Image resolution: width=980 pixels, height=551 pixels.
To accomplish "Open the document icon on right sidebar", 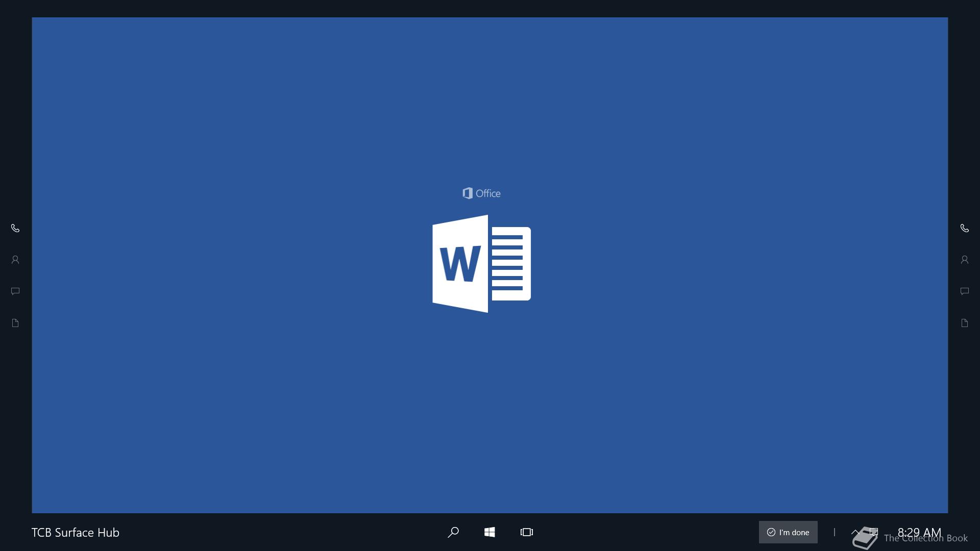I will (965, 323).
